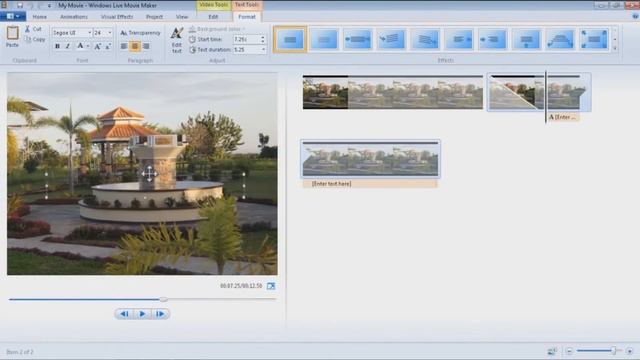Select the third text effect thumbnail
The height and width of the screenshot is (360, 640).
pos(357,40)
